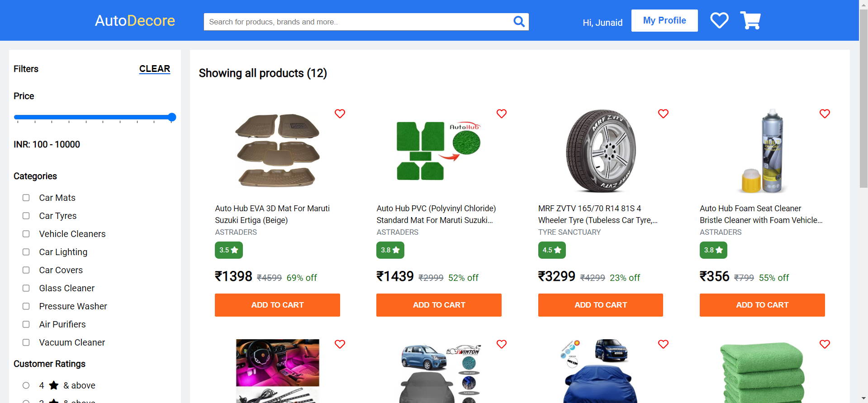Click the search magnifier icon

coord(519,21)
